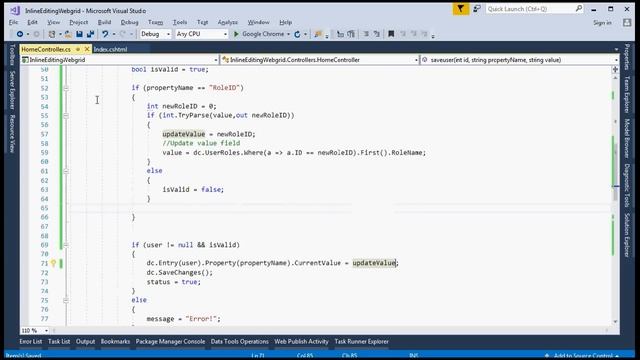The width and height of the screenshot is (640, 360).
Task: Open the Debug configuration dropdown
Action: [155, 34]
